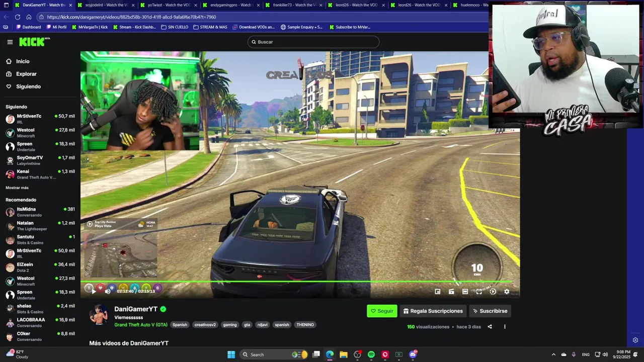Open the STREAM & MAS bookmarks folder
Screen dimensions: 644x362
[x=210, y=27]
